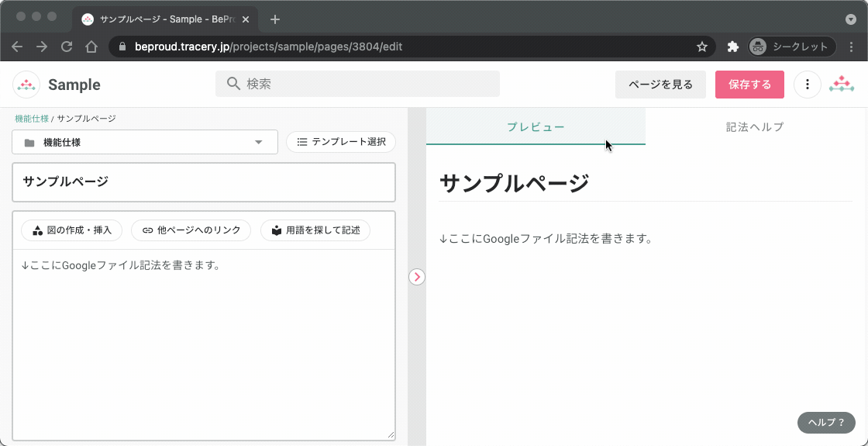Open the extensions puzzle icon
The image size is (868, 446).
[x=733, y=47]
